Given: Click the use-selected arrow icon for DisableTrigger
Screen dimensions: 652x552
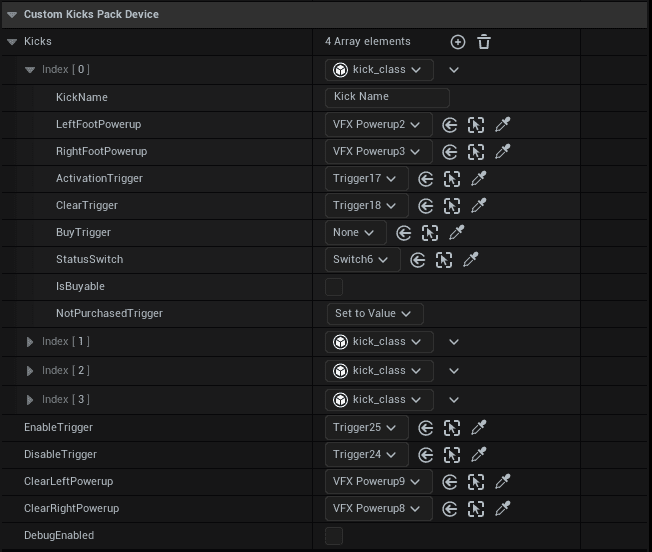Looking at the screenshot, I should pos(425,455).
